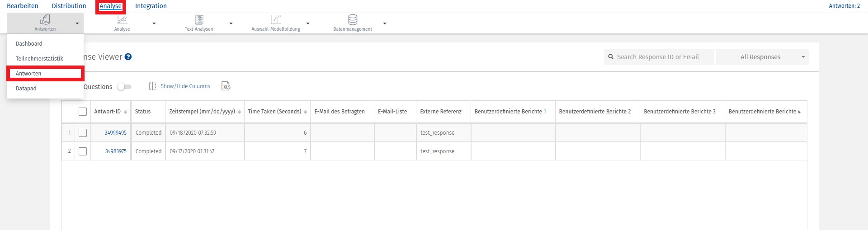Click the time taken value 6

coord(305,133)
